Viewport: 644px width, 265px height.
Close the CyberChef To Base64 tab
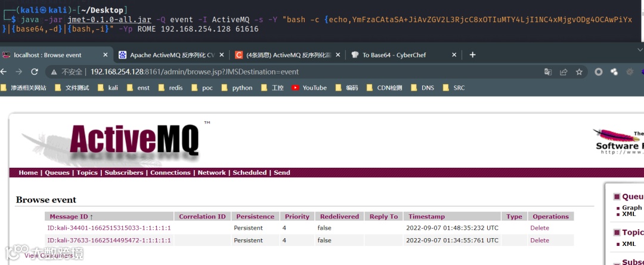click(x=454, y=55)
